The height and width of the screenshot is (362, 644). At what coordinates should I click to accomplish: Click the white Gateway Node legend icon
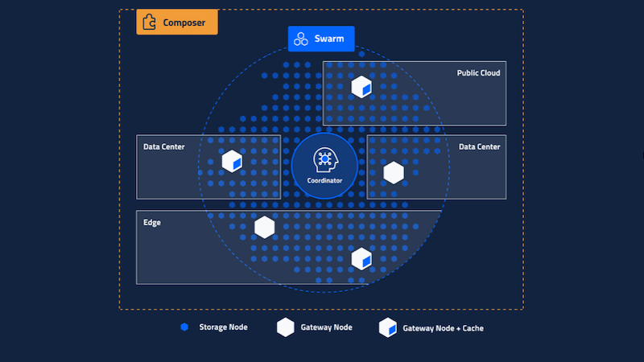(x=286, y=327)
